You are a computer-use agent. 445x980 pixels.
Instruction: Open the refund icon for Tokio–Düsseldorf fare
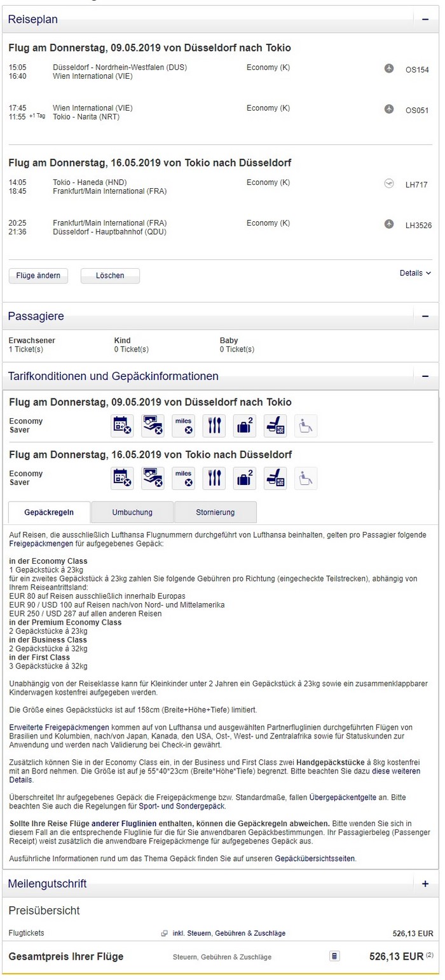coord(153,478)
